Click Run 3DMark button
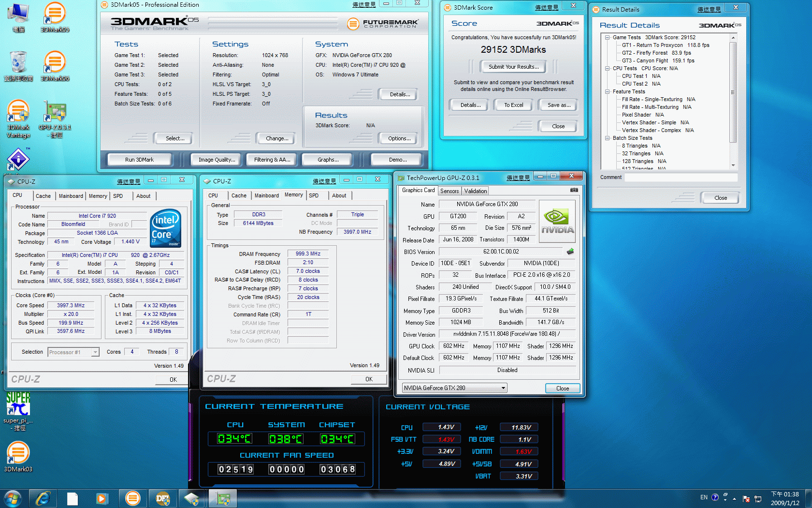This screenshot has width=812, height=508. point(139,160)
